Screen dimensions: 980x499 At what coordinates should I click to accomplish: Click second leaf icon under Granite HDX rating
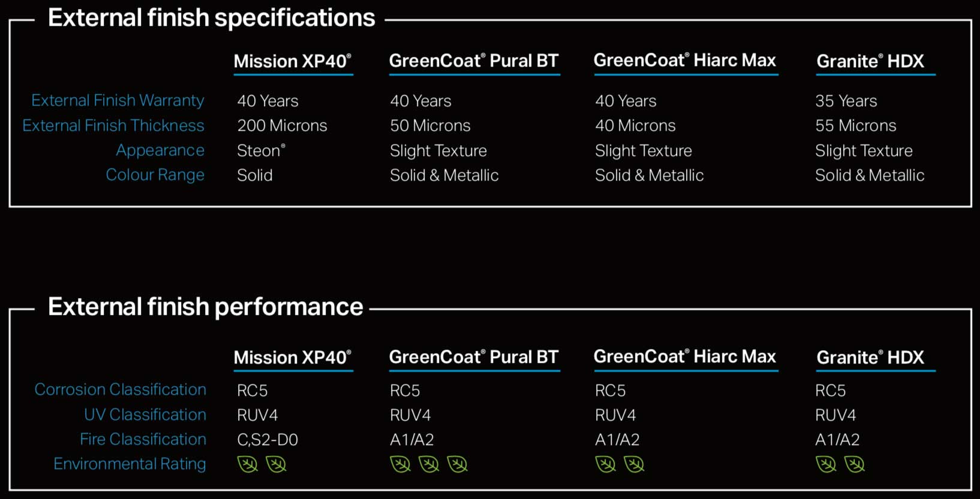854,464
